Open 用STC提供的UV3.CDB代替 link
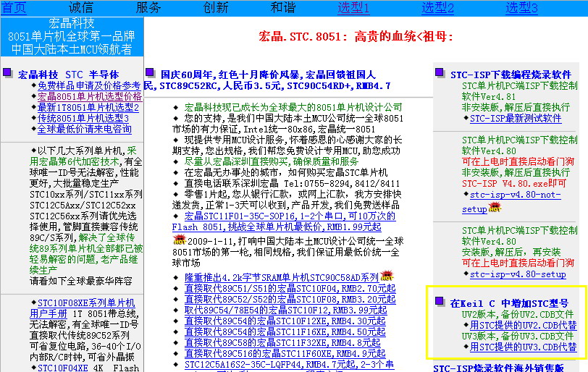The width and height of the screenshot is (588, 372). tap(523, 347)
